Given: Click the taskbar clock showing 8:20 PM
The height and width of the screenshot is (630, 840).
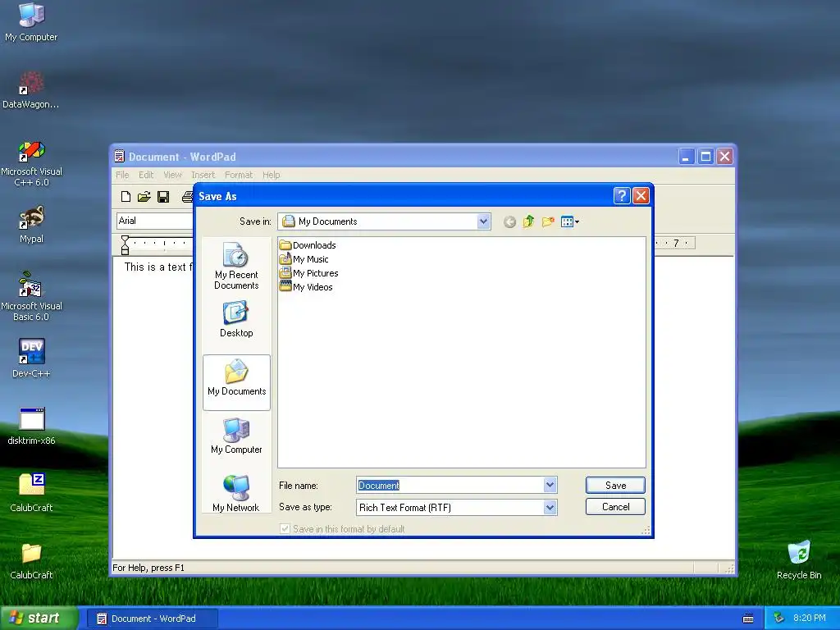Looking at the screenshot, I should click(x=809, y=618).
